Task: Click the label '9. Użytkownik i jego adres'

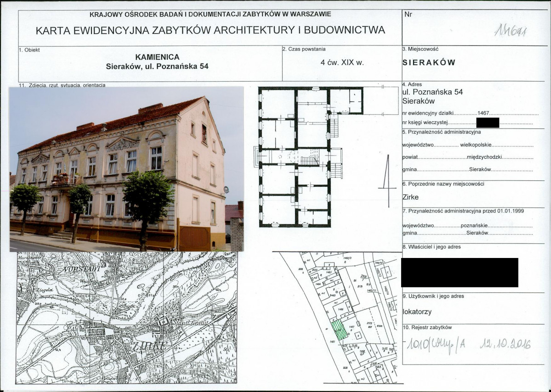Action: coord(433,296)
